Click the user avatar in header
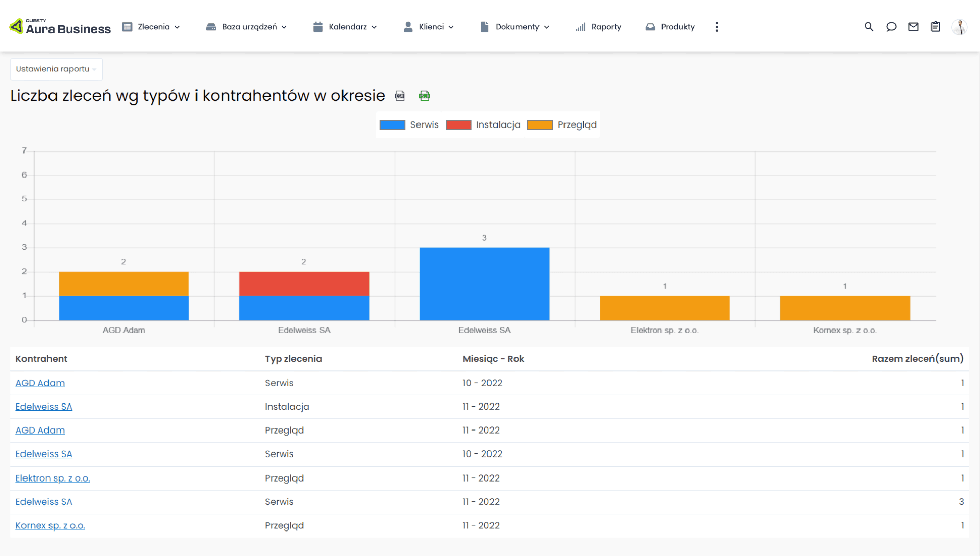 (x=959, y=27)
